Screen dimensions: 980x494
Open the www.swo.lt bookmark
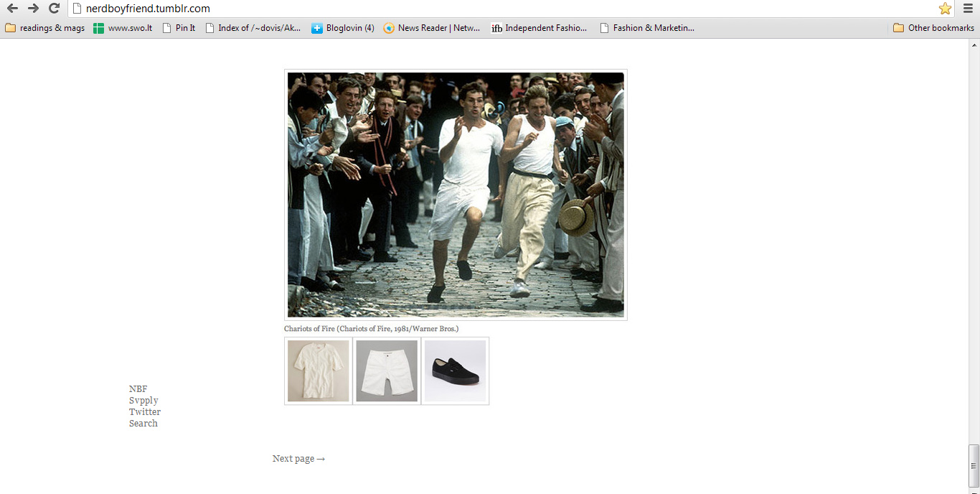(123, 28)
